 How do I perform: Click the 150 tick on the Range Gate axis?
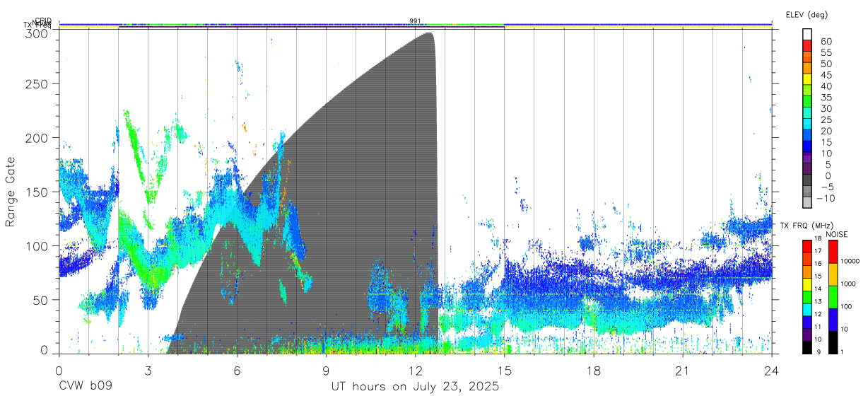[37, 192]
